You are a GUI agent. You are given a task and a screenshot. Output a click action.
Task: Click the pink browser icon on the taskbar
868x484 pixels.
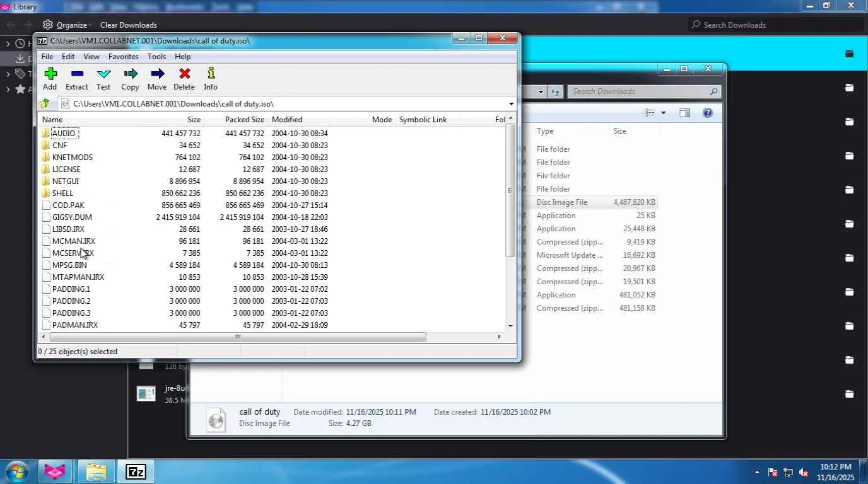pos(55,471)
